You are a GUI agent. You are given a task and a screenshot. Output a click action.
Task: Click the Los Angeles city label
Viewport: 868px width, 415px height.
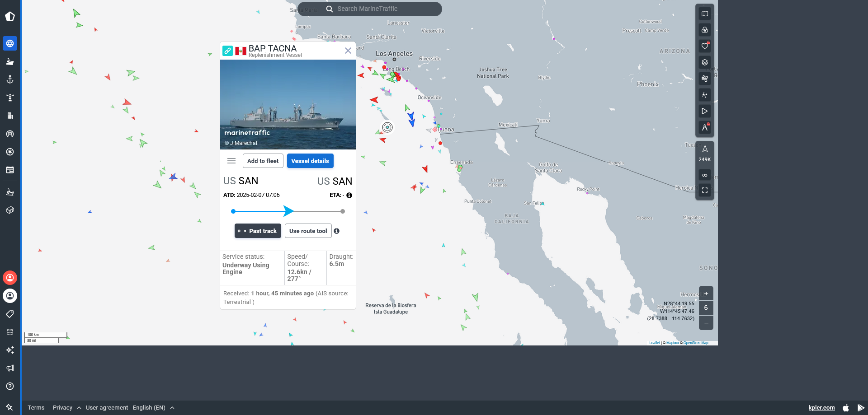[394, 53]
